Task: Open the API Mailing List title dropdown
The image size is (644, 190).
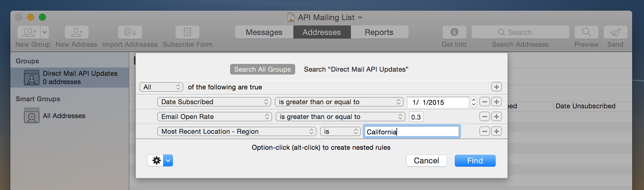Action: tap(360, 17)
